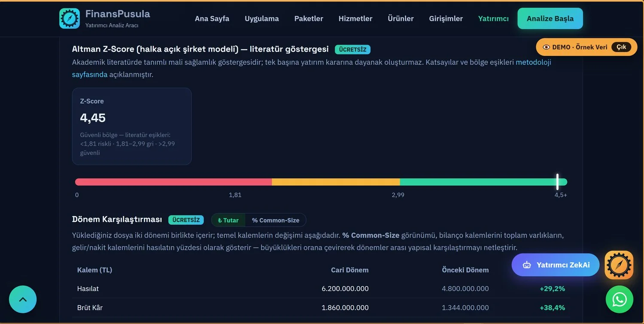Open the WhatsApp chat icon
This screenshot has width=644, height=324.
point(619,300)
